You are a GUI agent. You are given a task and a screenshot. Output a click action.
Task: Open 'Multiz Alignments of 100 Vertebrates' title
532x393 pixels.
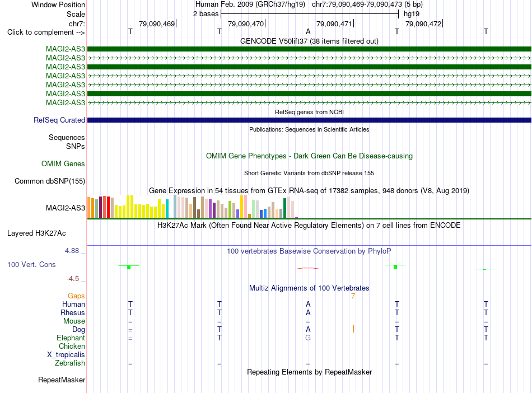[309, 288]
